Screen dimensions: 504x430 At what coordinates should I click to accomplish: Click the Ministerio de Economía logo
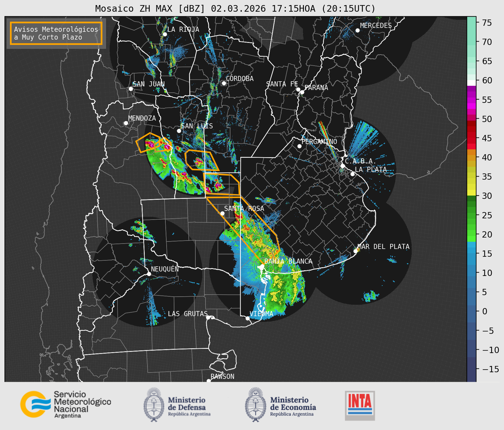281,404
